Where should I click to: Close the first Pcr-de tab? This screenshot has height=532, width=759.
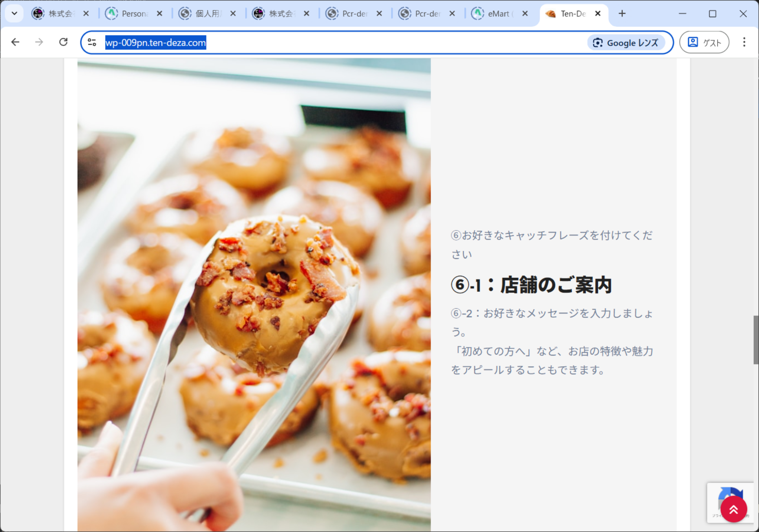click(x=379, y=14)
